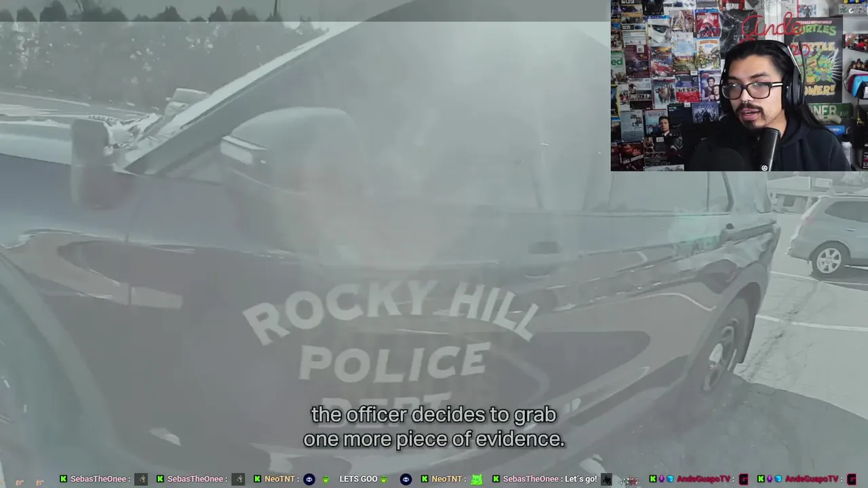Click the streamer webcam overlay
The height and width of the screenshot is (488, 868).
(x=739, y=85)
